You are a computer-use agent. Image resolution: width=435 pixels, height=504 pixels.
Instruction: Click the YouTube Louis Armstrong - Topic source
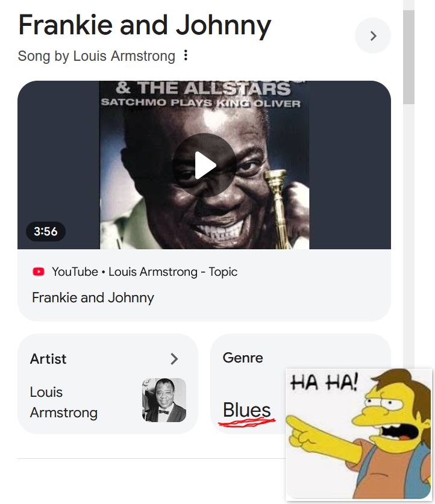(145, 272)
